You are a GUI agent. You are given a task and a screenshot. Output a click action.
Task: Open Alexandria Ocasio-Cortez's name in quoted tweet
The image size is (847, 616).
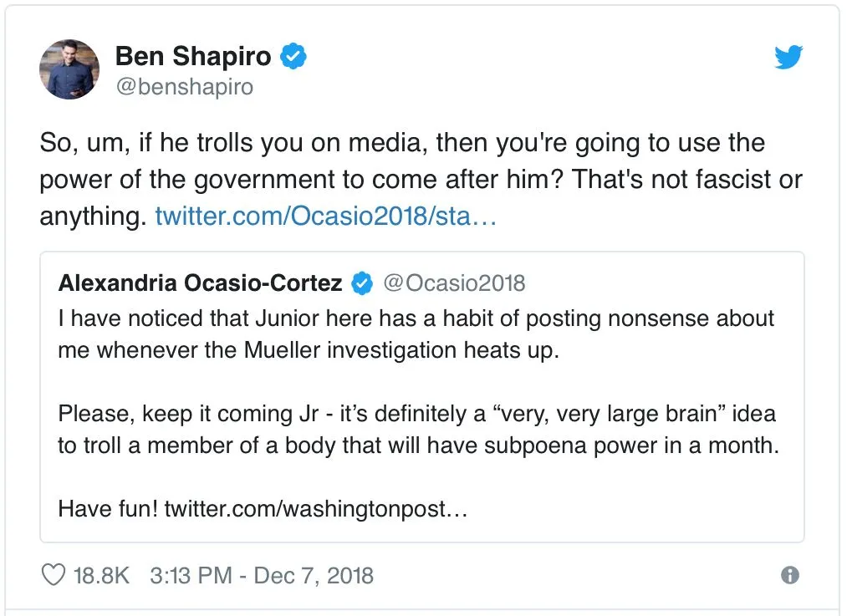coord(201,283)
